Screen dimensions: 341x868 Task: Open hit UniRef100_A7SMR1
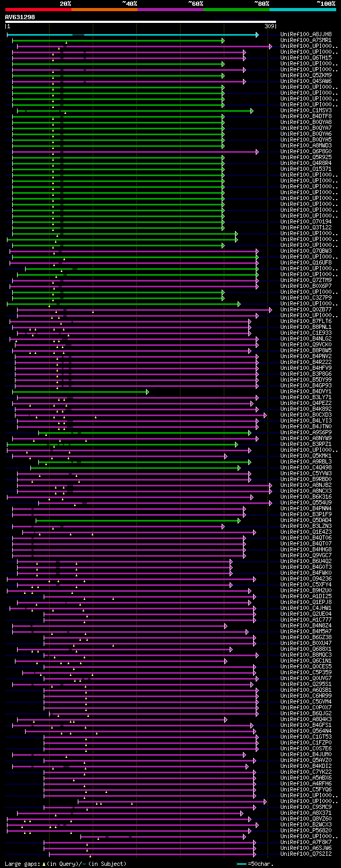pyautogui.click(x=306, y=40)
